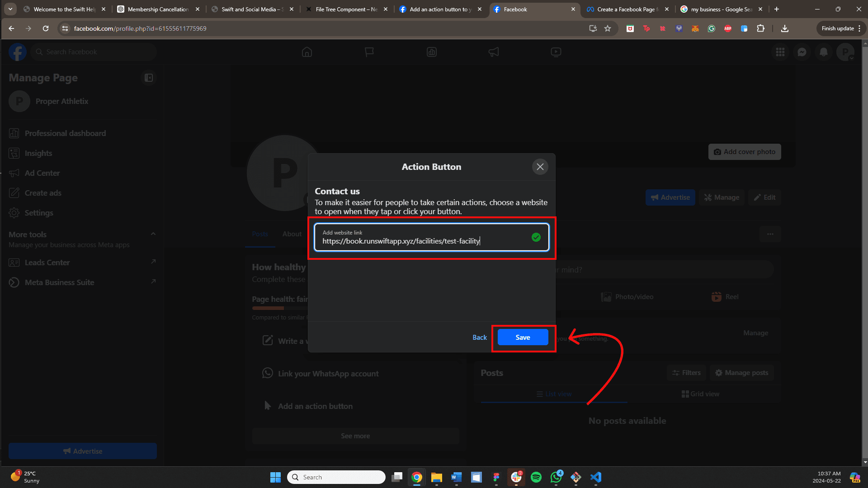Click the Notifications bell icon
Viewport: 868px width, 488px height.
(x=824, y=52)
